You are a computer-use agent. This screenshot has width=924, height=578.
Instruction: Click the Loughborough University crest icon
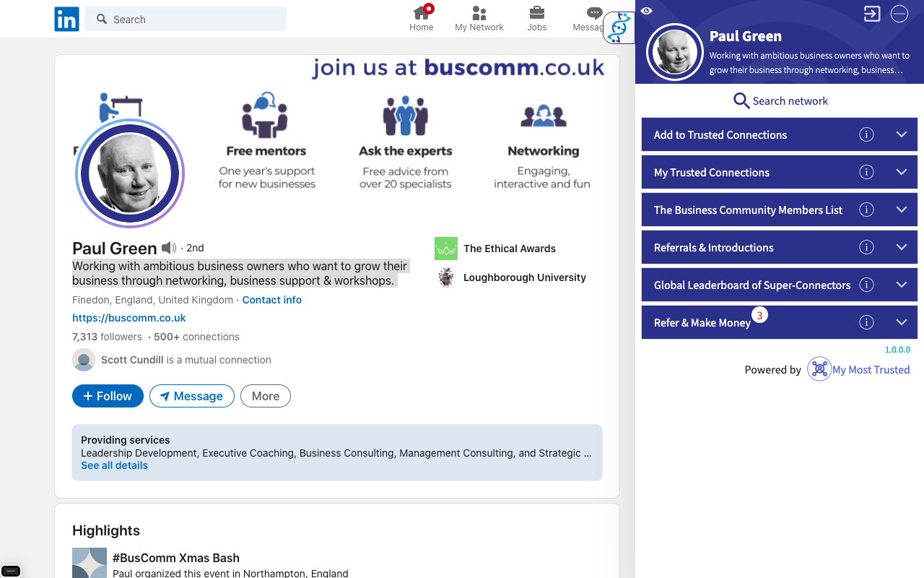tap(446, 277)
